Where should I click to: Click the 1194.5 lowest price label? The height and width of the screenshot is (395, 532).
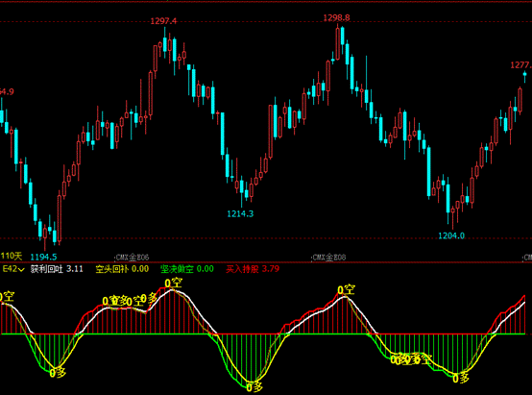coord(44,257)
